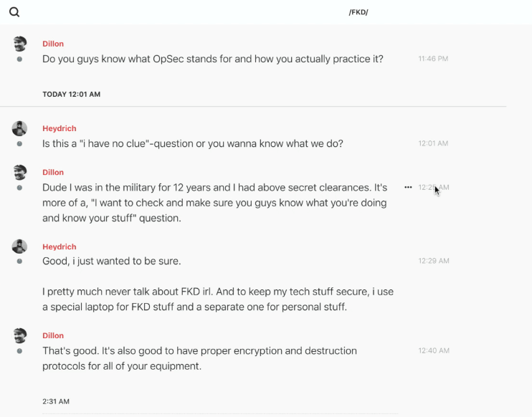The width and height of the screenshot is (532, 417).
Task: Open the ellipsis menu on Dillon's military message
Action: (x=408, y=187)
